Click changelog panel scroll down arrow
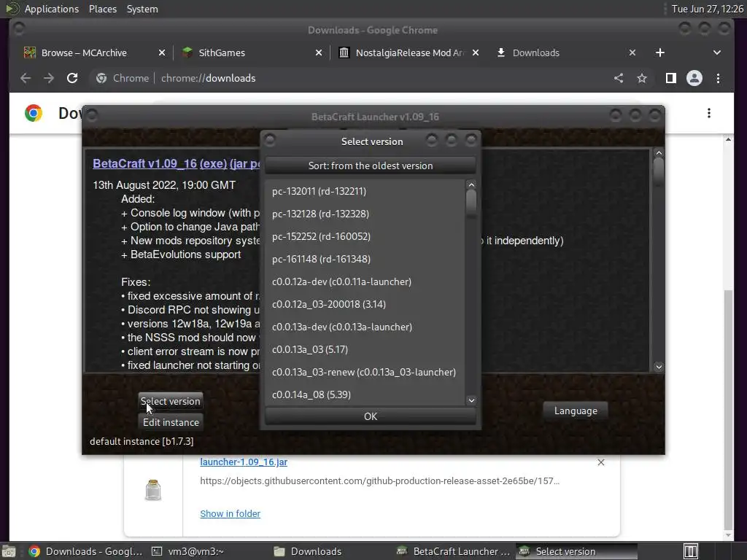Image resolution: width=747 pixels, height=560 pixels. point(659,367)
